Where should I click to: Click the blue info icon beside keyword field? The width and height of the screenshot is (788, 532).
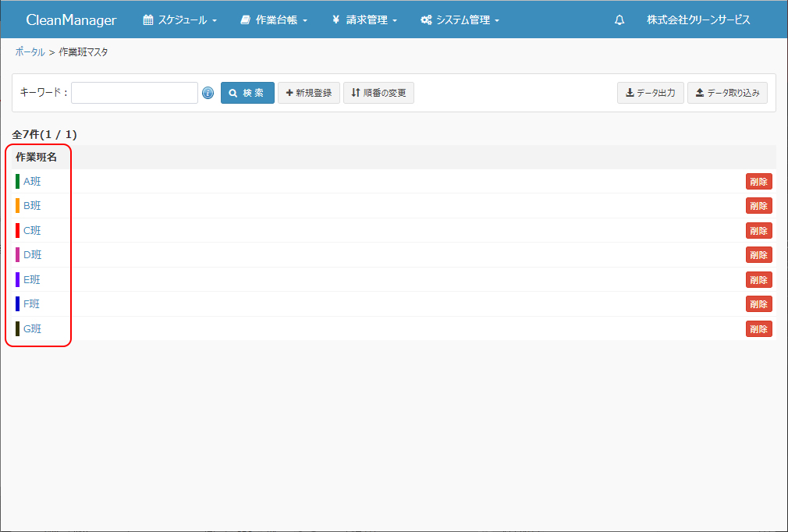[208, 94]
